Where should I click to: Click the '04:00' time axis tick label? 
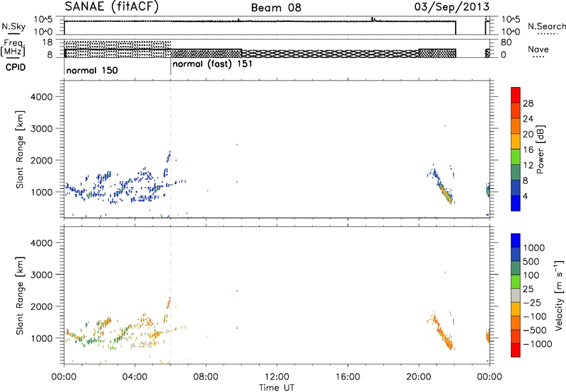134,377
